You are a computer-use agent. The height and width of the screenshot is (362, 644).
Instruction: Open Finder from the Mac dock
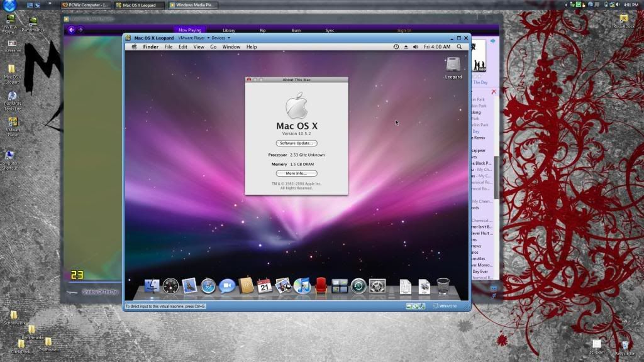coord(152,286)
